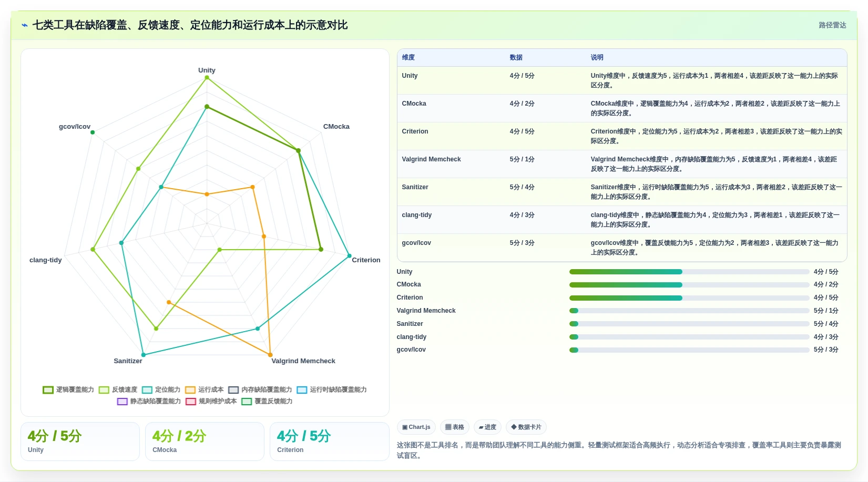Select the Chart.js tag
The image size is (868, 482).
(416, 427)
